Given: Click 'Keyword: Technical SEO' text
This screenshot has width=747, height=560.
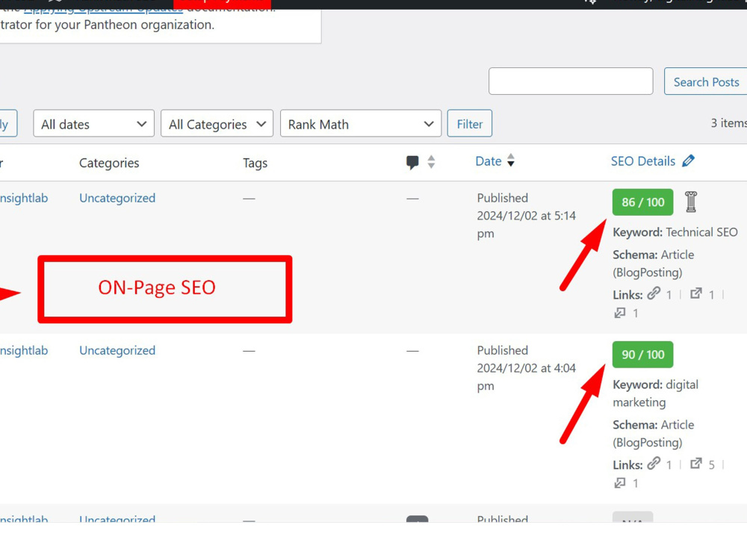Looking at the screenshot, I should tap(675, 232).
